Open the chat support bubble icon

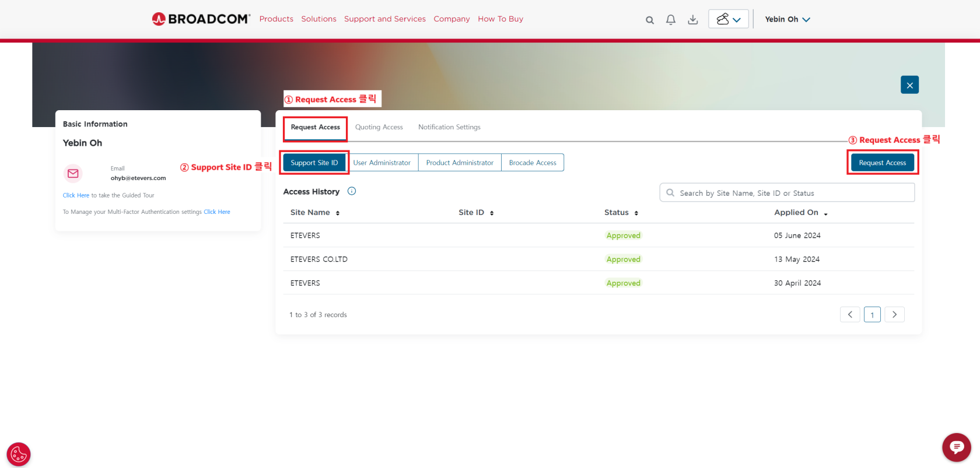point(956,447)
